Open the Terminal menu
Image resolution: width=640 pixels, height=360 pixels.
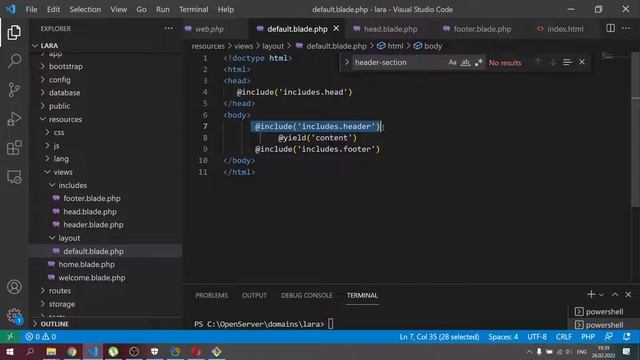click(193, 9)
